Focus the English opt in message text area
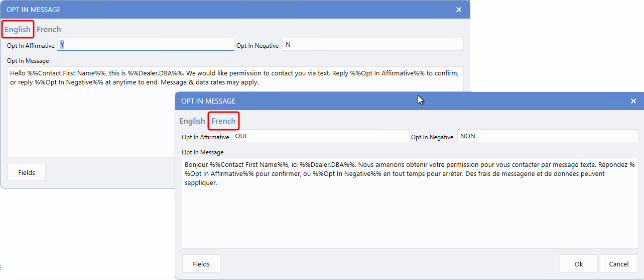The height and width of the screenshot is (280, 644). 90,121
